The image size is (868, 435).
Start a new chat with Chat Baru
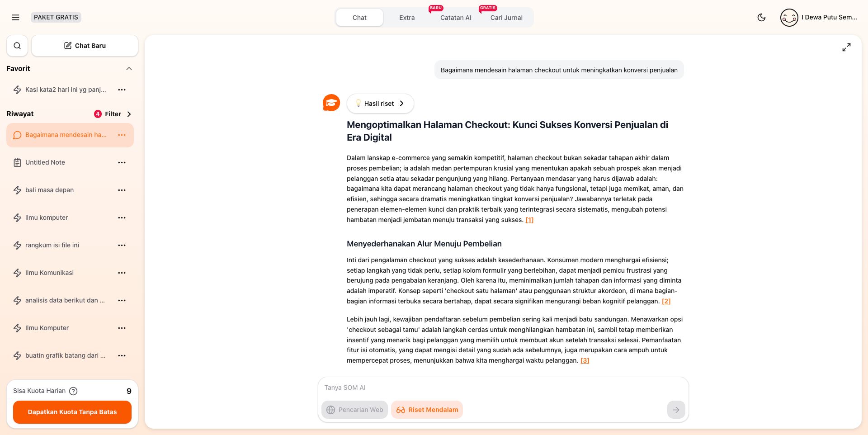(85, 46)
